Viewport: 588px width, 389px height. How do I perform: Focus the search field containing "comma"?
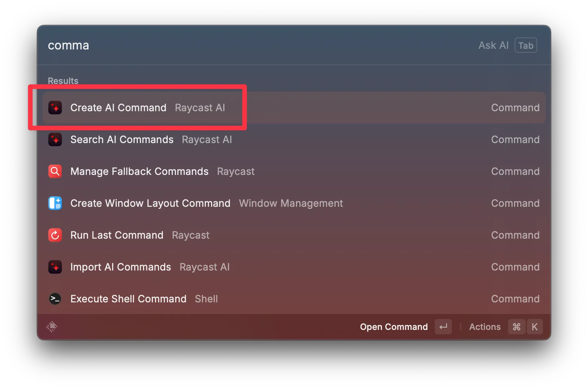[x=259, y=45]
